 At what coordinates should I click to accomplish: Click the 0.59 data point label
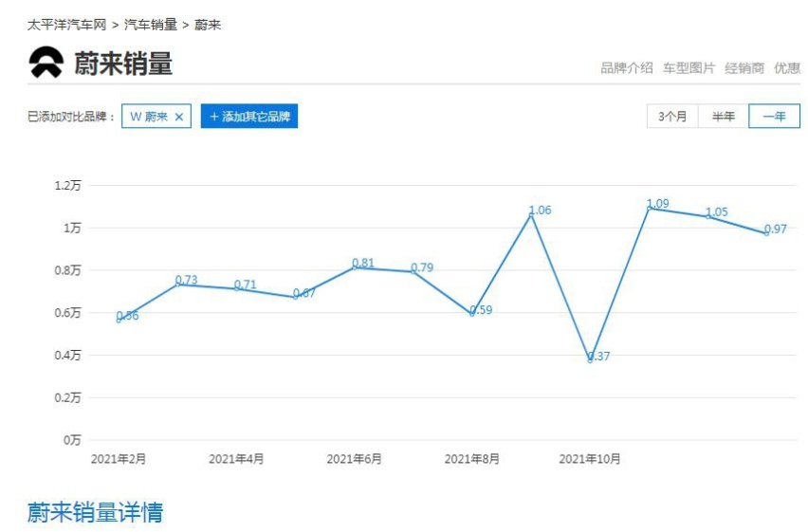click(x=481, y=310)
